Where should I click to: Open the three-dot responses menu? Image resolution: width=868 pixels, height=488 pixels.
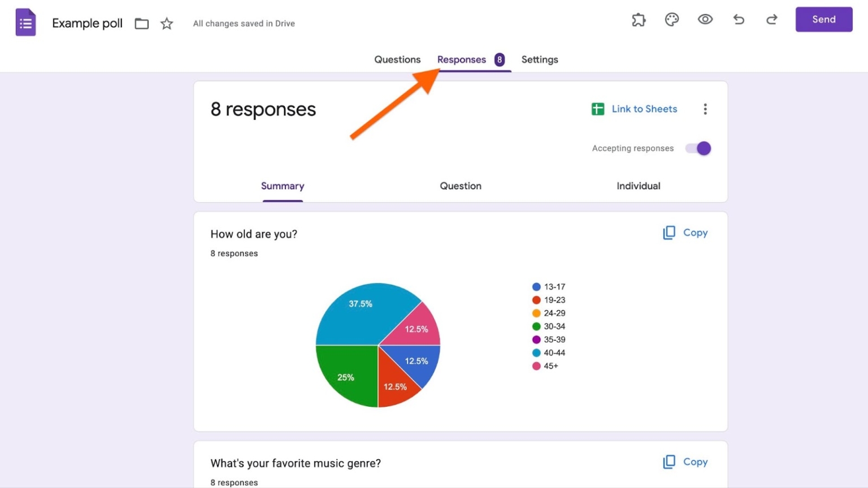[x=705, y=108]
